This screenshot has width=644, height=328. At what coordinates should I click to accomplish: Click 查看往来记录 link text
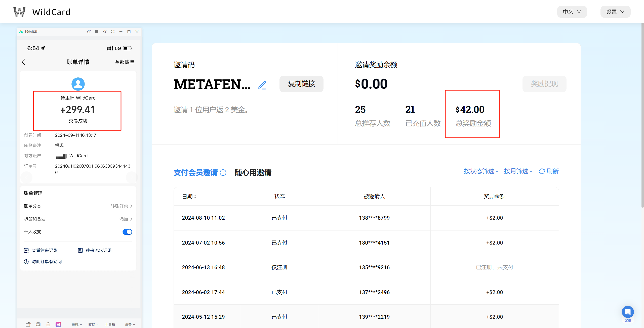point(45,250)
